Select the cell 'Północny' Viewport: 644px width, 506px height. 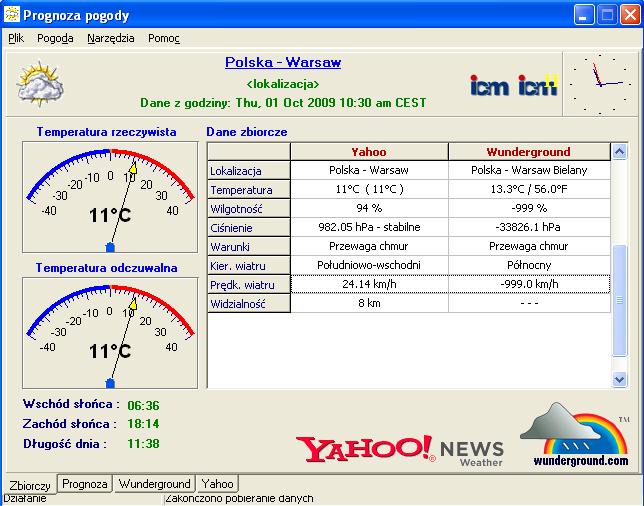(529, 265)
